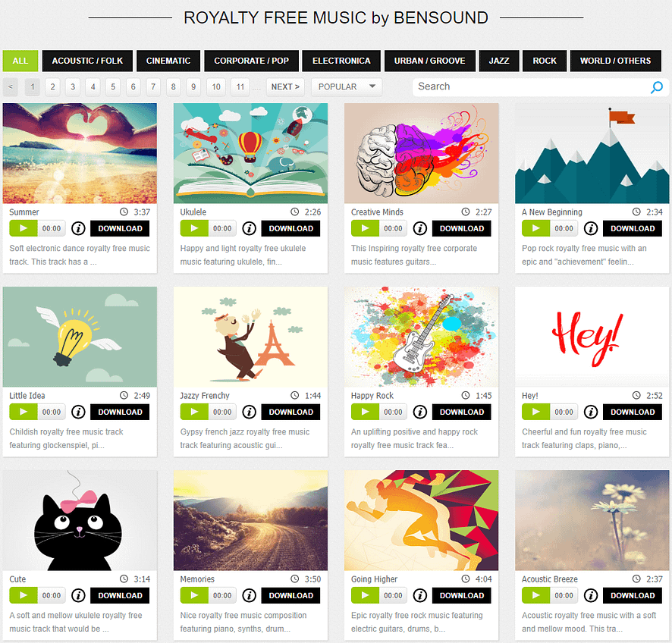
Task: Click the search magnifier icon
Action: (656, 87)
